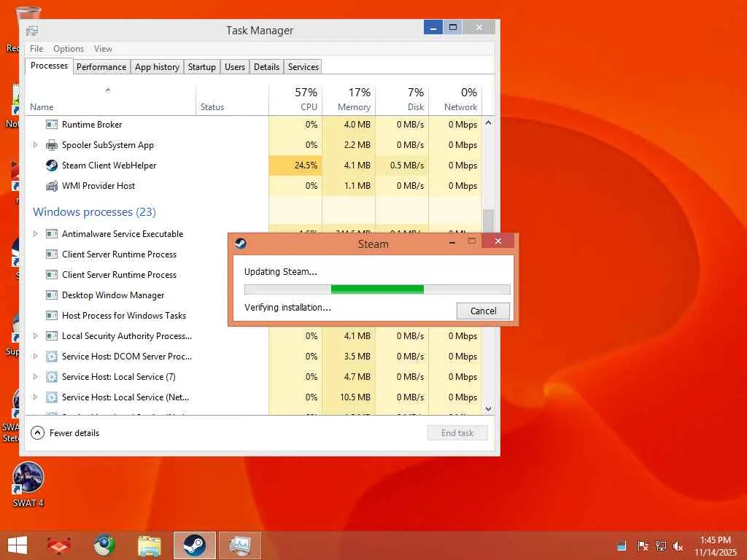Open the SWAT 4 desktop shortcut

(28, 484)
